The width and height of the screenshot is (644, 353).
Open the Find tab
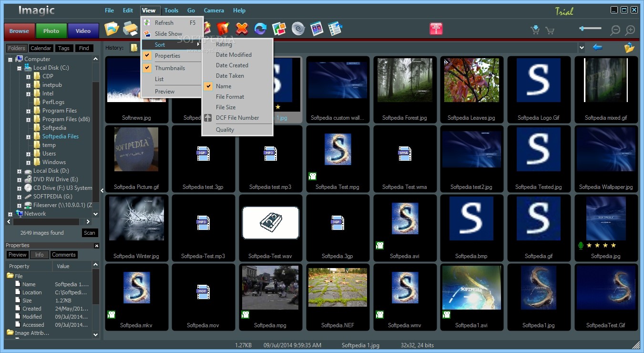[84, 48]
